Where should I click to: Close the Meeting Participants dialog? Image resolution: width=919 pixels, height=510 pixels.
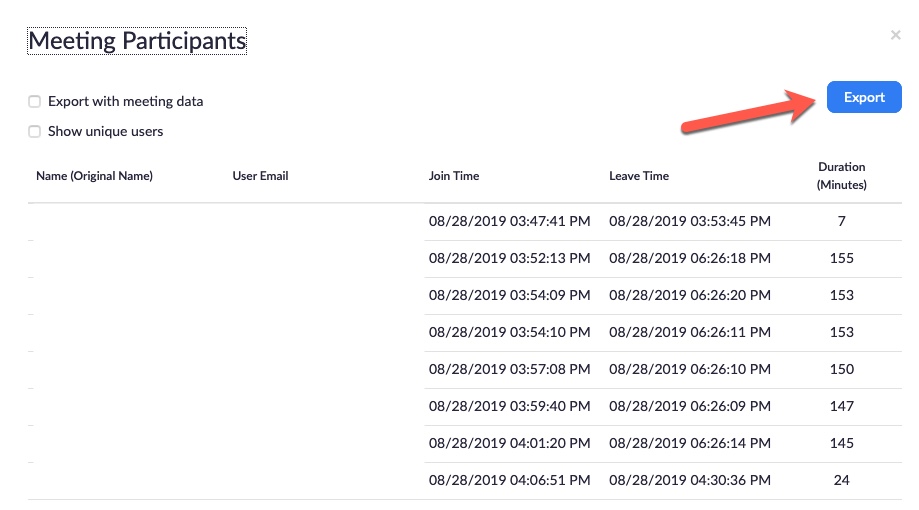click(x=895, y=35)
